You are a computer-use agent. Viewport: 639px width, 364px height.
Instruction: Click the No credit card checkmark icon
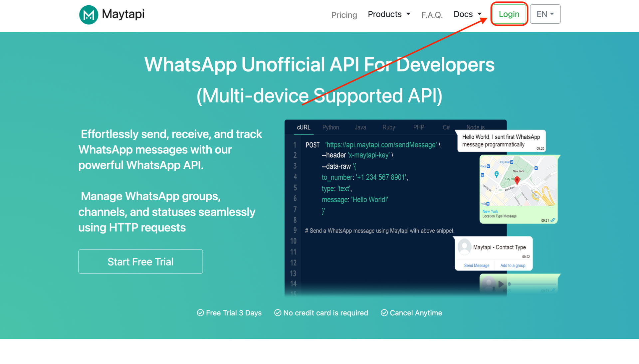(278, 313)
